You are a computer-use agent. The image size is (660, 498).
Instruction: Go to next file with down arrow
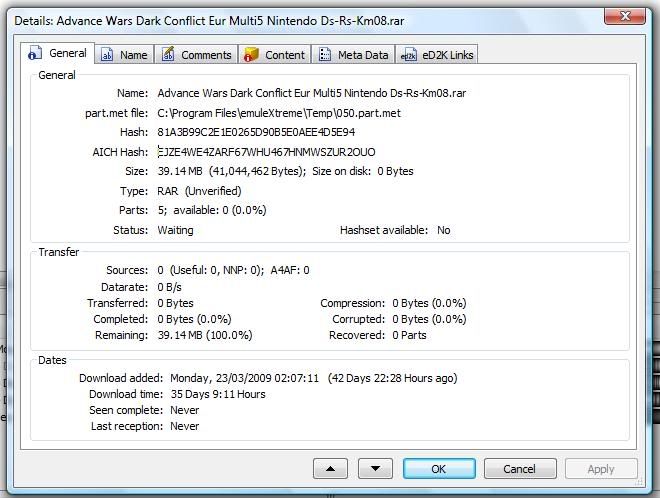click(x=375, y=469)
